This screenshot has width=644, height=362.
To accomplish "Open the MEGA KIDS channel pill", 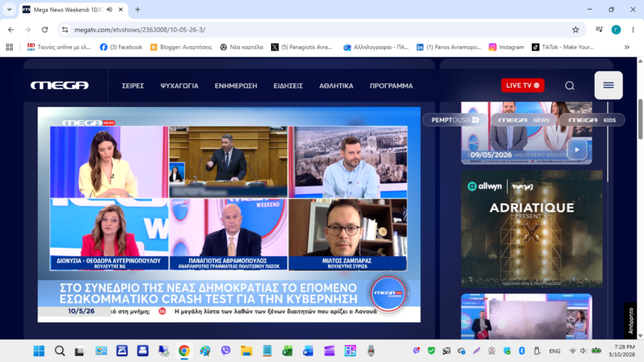I will coord(591,120).
